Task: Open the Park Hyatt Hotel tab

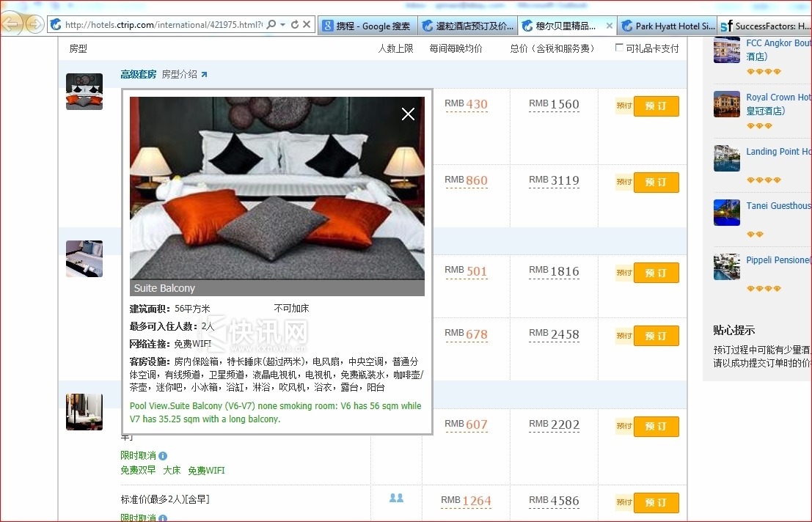Action: tap(668, 26)
